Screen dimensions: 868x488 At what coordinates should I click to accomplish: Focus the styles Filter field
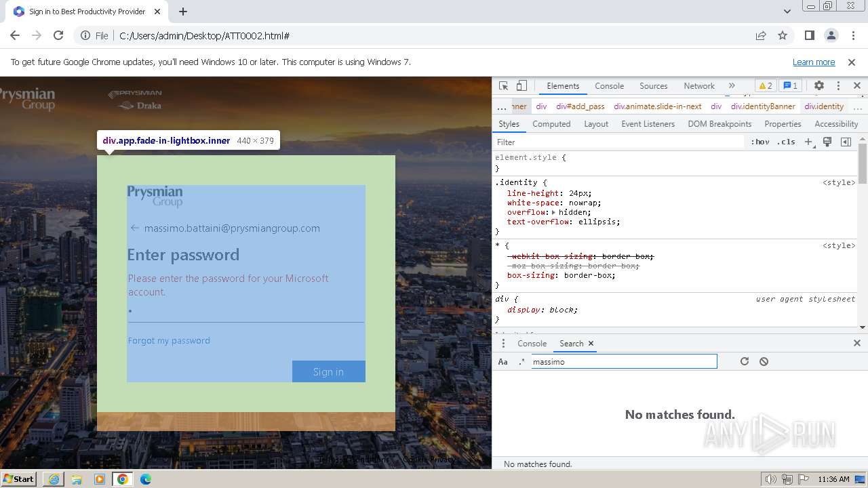[x=618, y=142]
